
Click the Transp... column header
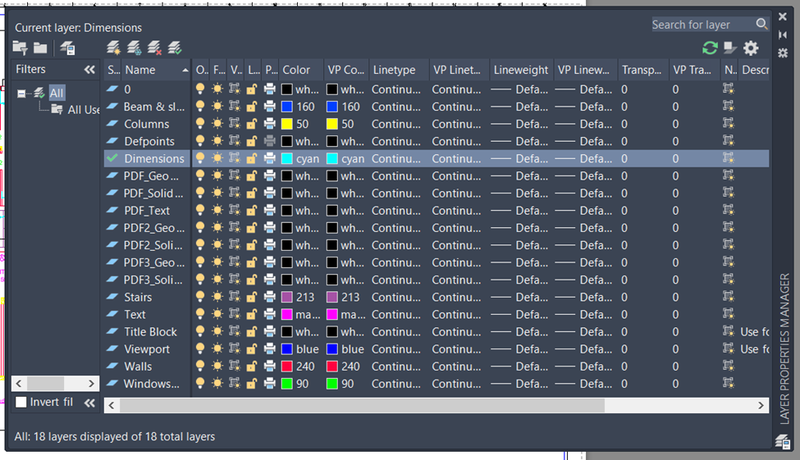click(x=642, y=70)
